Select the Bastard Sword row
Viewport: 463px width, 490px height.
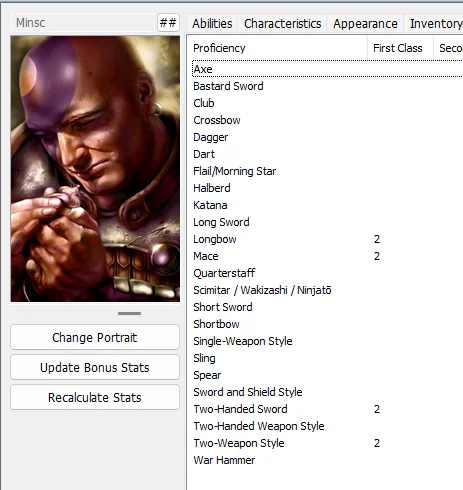point(327,86)
